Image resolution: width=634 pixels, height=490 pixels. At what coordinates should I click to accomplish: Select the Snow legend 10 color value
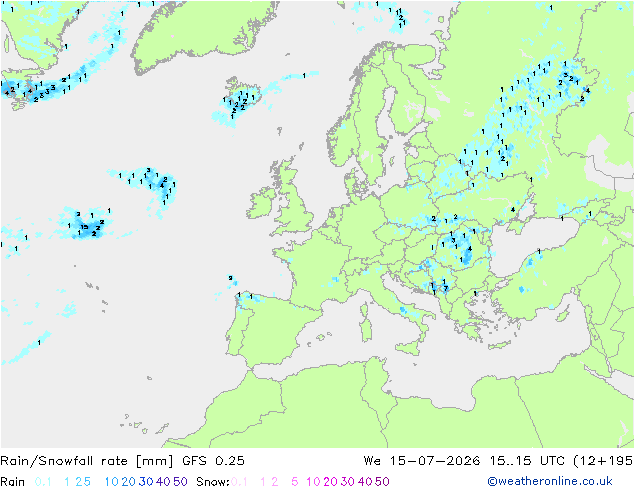313,482
